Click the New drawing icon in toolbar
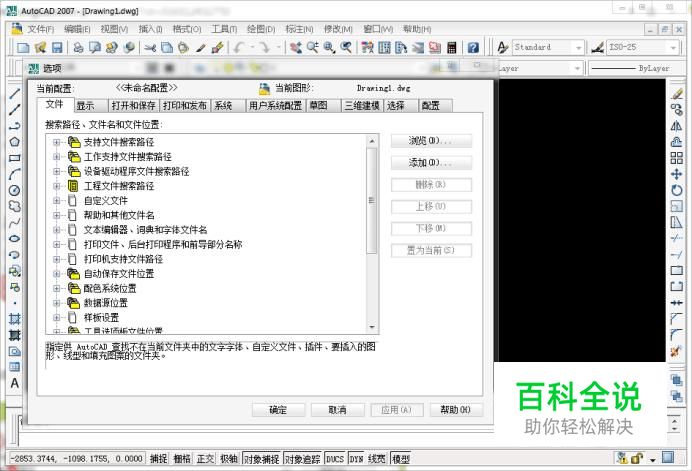 click(x=23, y=47)
